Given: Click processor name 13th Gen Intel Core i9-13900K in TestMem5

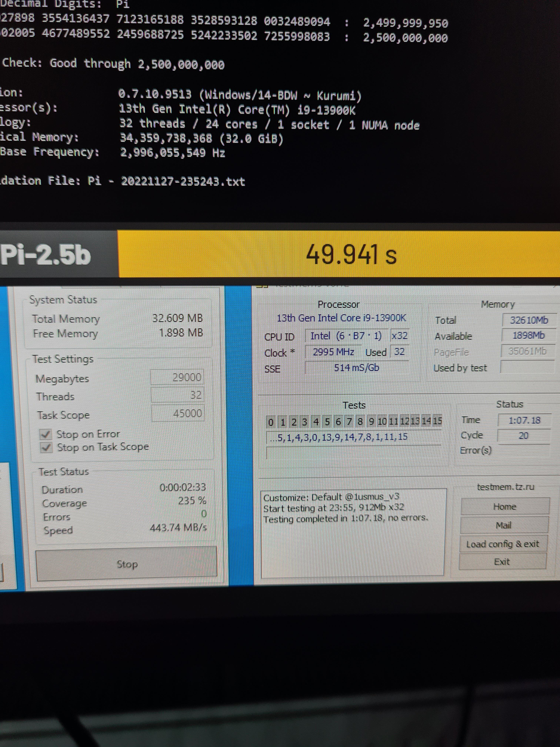Looking at the screenshot, I should 341,318.
